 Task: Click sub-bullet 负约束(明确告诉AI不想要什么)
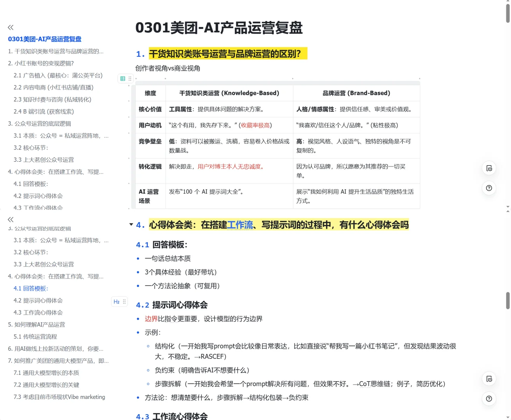point(202,370)
